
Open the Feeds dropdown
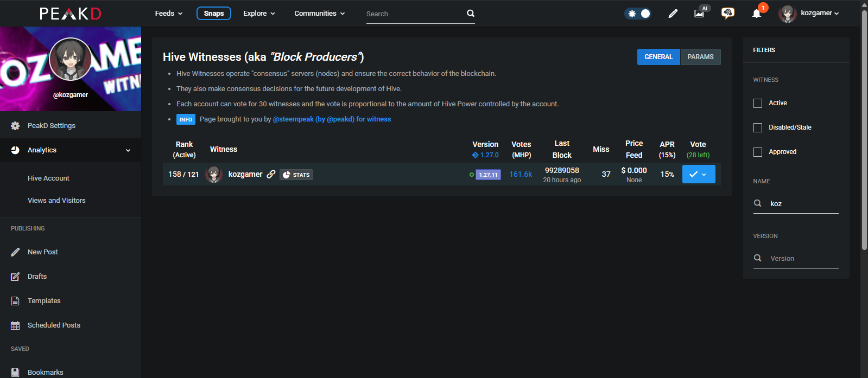click(x=169, y=14)
